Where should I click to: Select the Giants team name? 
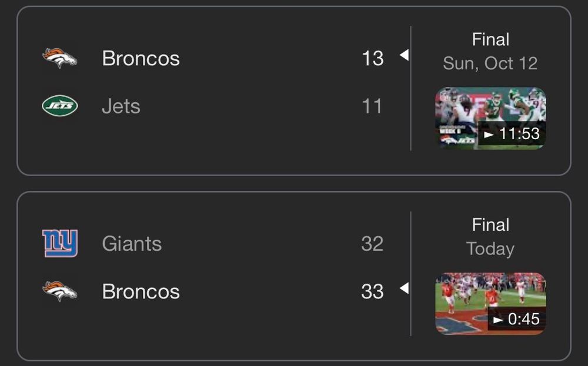tap(132, 243)
